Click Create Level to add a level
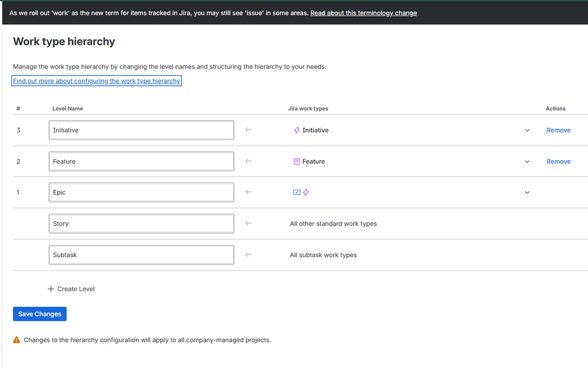Image resolution: width=588 pixels, height=368 pixels. pos(71,289)
